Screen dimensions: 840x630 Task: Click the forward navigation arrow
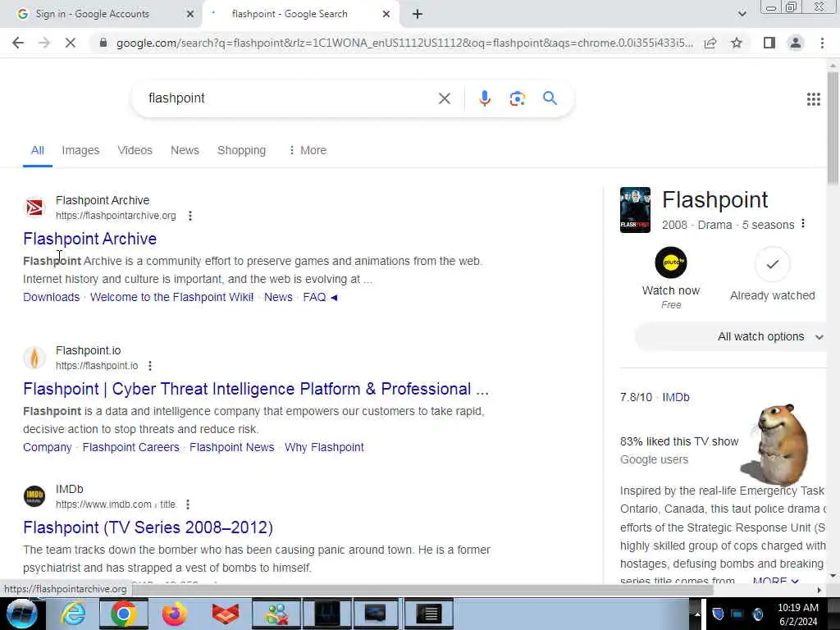[44, 43]
